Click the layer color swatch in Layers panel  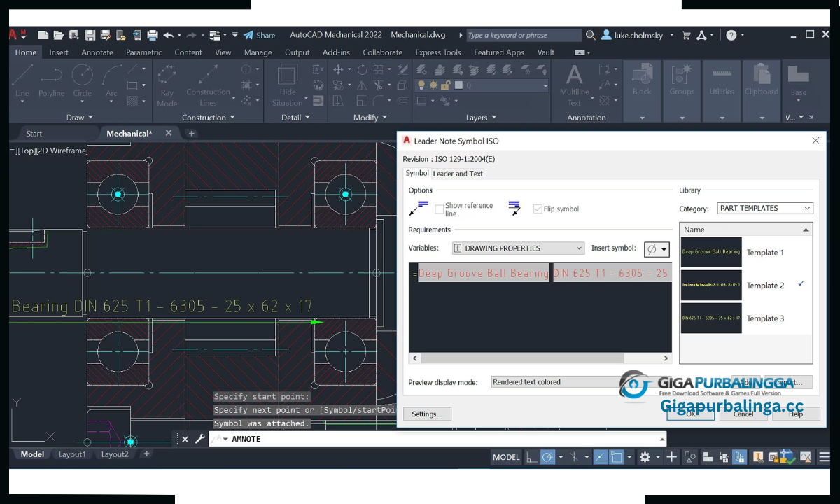tap(458, 85)
